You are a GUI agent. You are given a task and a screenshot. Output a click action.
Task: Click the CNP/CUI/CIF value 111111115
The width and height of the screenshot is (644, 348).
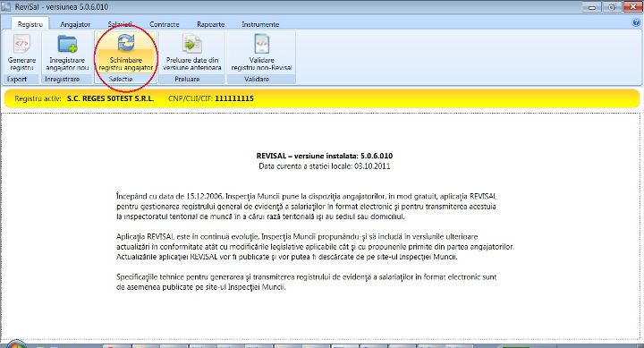(x=234, y=98)
